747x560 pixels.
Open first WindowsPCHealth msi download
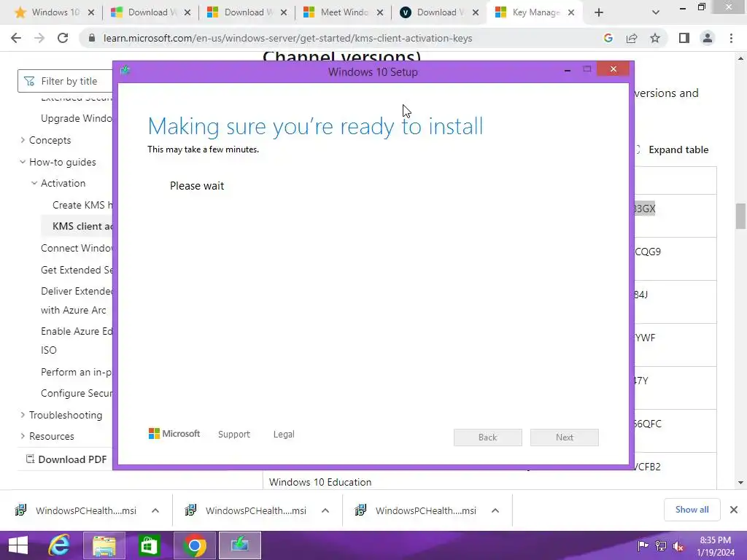[x=76, y=510]
